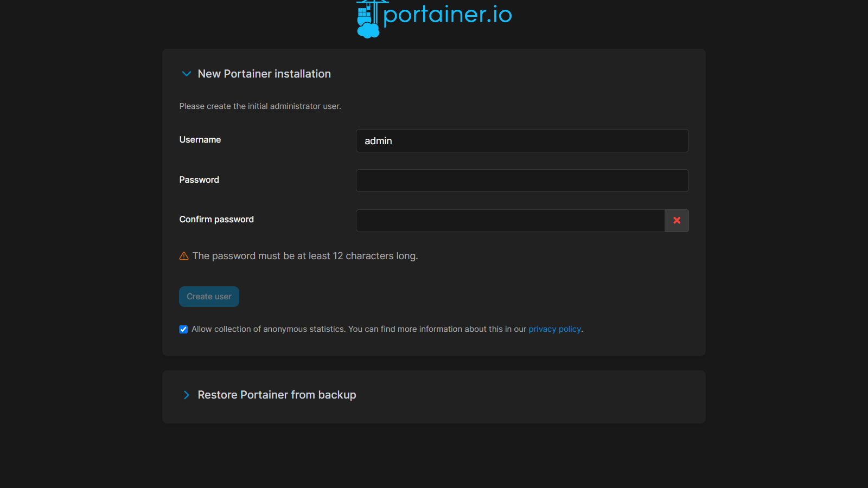Click the orange warning triangle icon
Image resolution: width=868 pixels, height=488 pixels.
tap(184, 256)
